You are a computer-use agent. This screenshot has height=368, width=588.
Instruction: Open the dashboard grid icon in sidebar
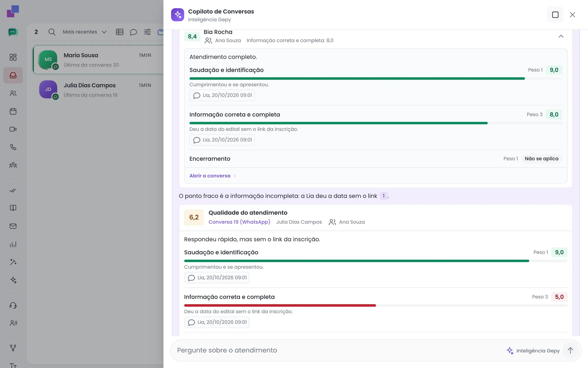(13, 57)
